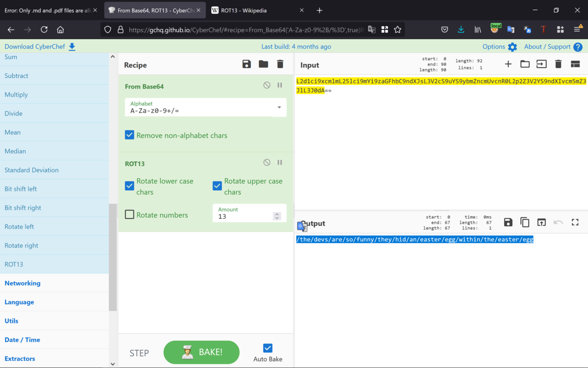Image resolution: width=588 pixels, height=368 pixels.
Task: Maximise the output pane
Action: click(575, 223)
